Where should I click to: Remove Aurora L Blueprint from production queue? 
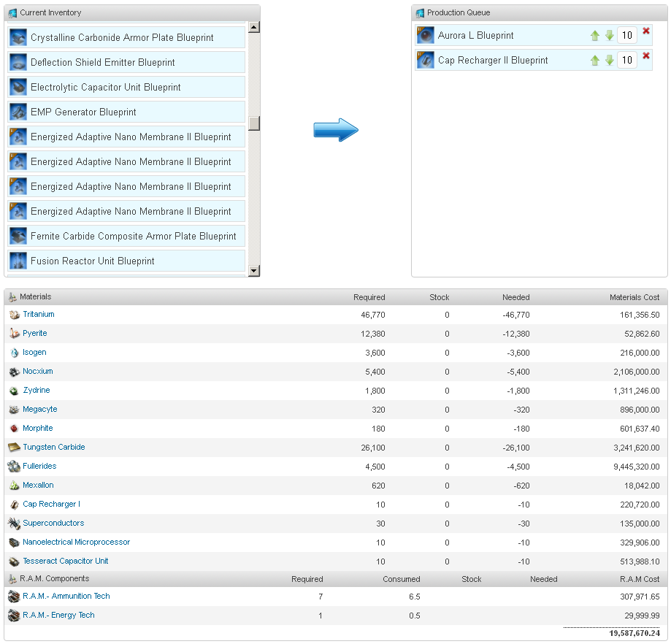pos(645,31)
